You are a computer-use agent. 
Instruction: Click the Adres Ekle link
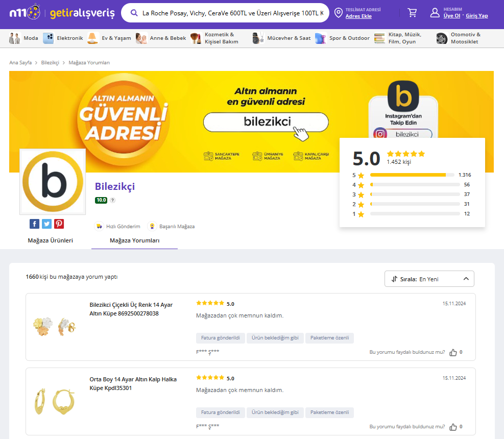click(x=358, y=16)
